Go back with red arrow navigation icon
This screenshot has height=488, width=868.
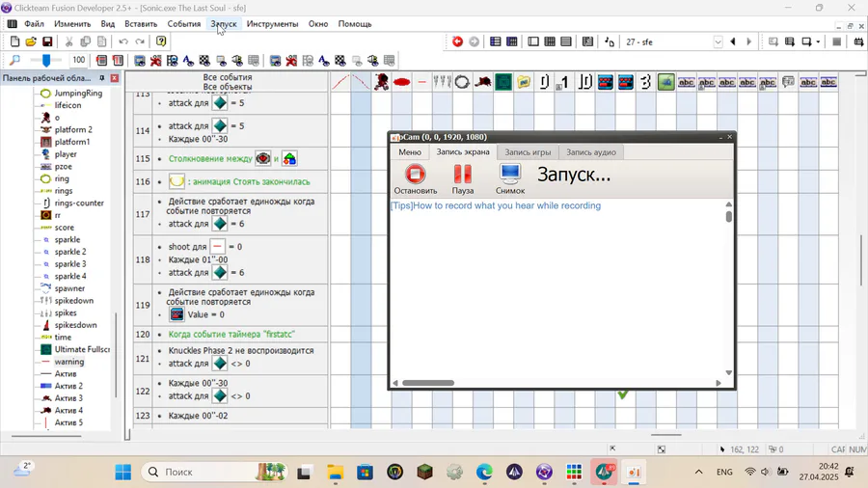coord(457,41)
